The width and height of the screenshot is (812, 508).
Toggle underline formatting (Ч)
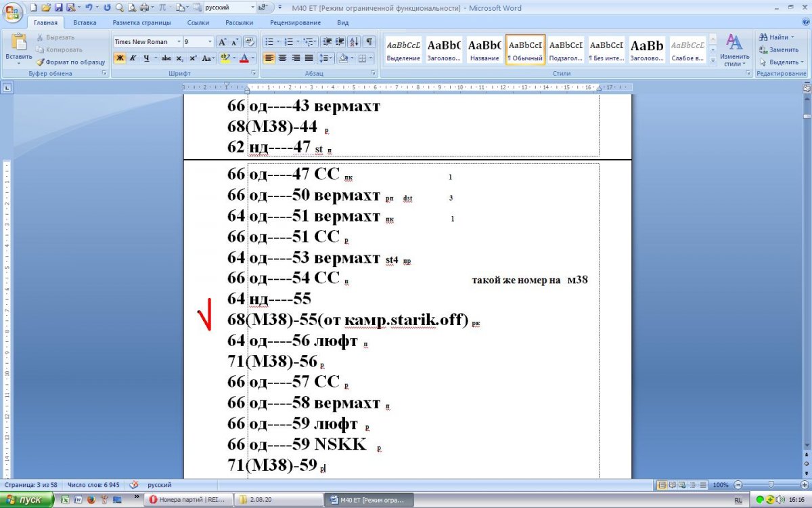pos(145,58)
